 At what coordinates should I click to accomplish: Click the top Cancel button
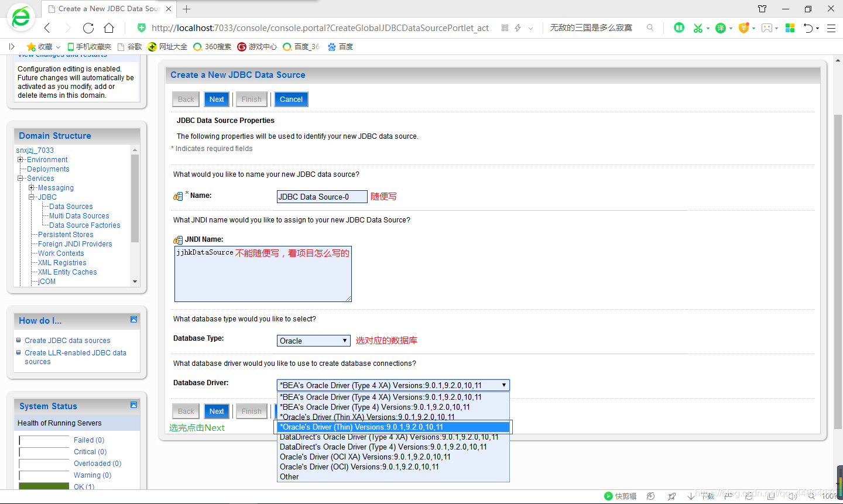(291, 99)
